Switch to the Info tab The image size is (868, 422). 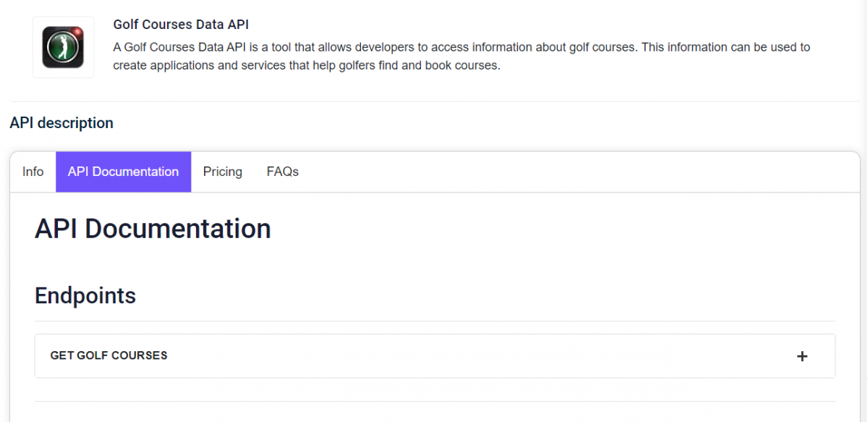[33, 172]
